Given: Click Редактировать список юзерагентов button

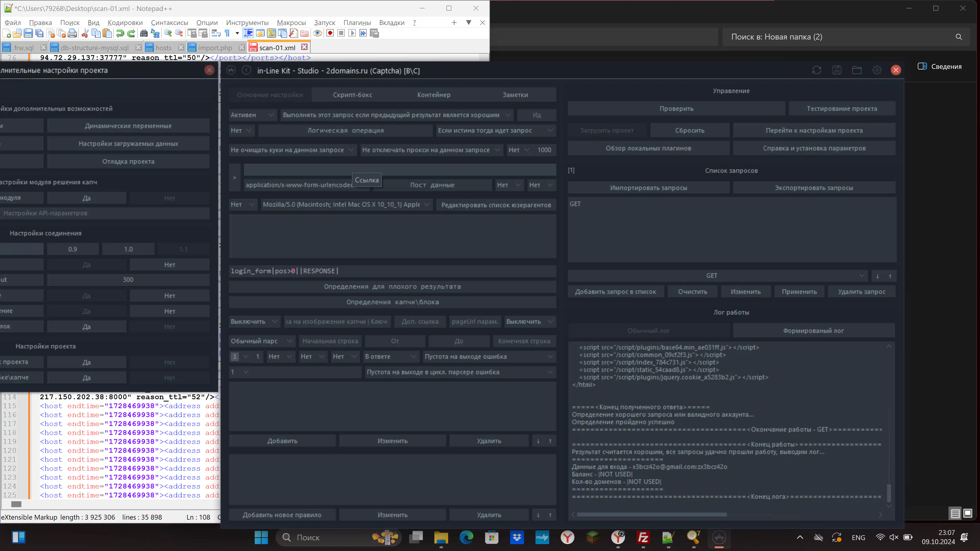Looking at the screenshot, I should (x=496, y=205).
